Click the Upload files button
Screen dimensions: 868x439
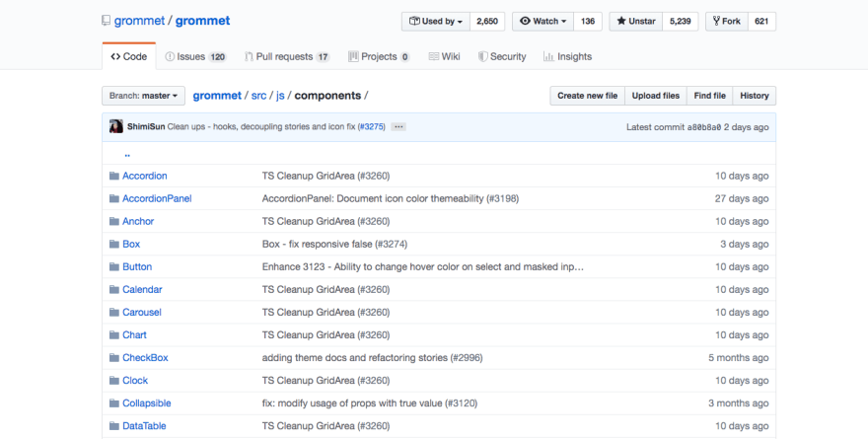pos(655,96)
